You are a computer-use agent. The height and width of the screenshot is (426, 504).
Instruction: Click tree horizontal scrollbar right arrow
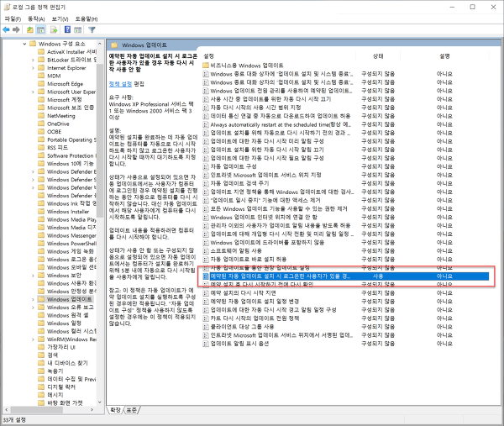pyautogui.click(x=92, y=409)
